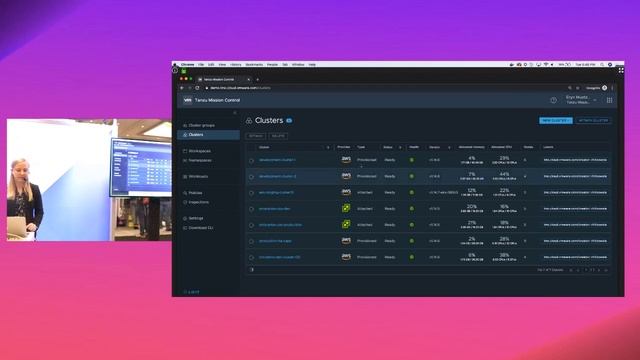640x360 pixels.
Task: Click the VMware logo beside Tanzu Mission Control
Action: [187, 100]
